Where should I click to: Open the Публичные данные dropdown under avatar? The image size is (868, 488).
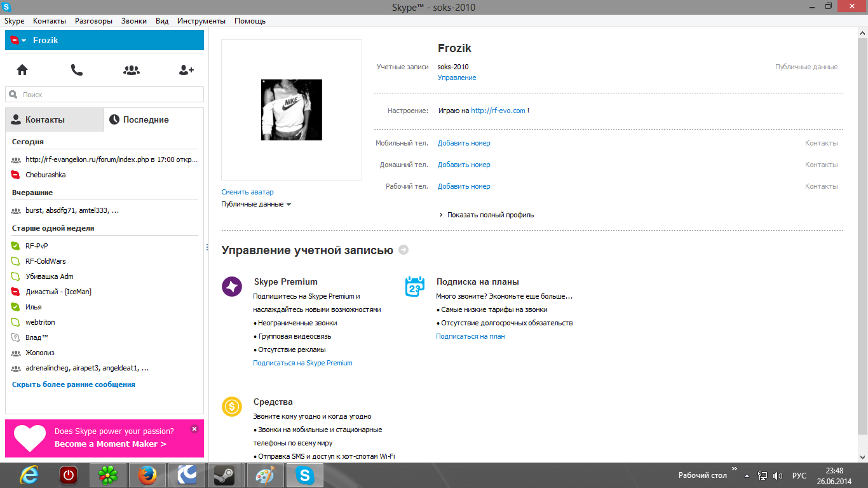(256, 205)
